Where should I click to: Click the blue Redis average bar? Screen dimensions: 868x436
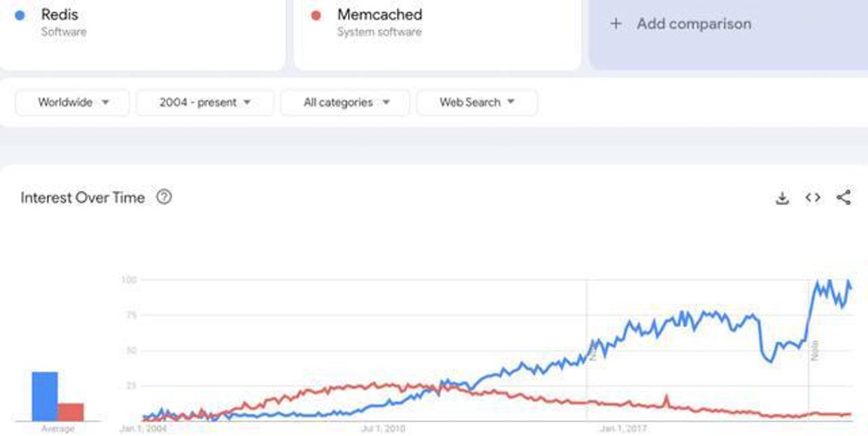point(45,396)
